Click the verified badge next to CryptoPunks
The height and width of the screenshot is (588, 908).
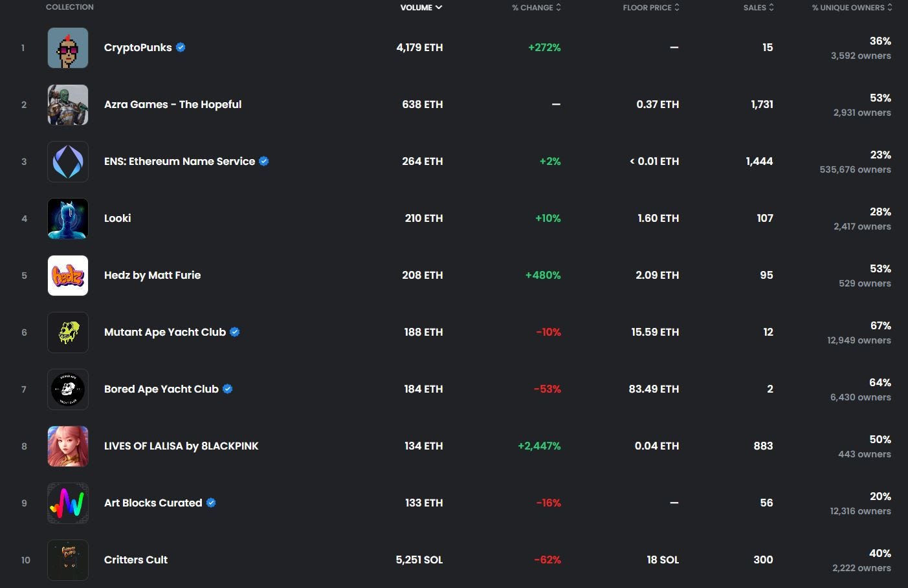pos(181,47)
